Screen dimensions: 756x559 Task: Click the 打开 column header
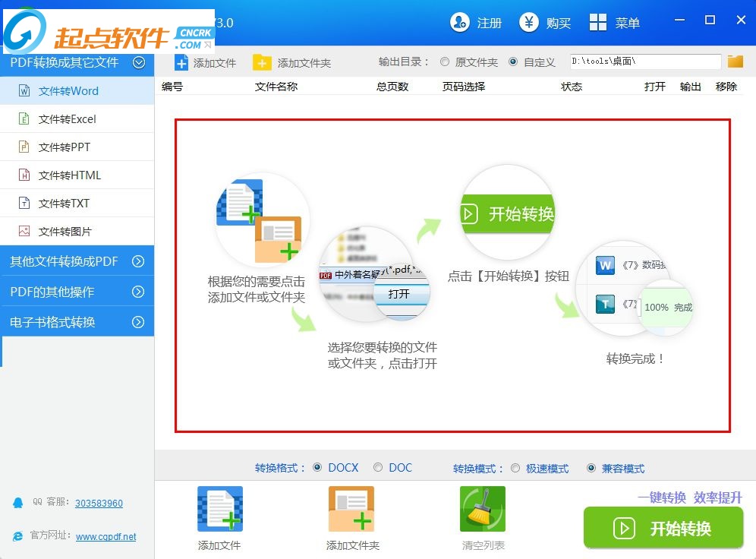point(655,87)
